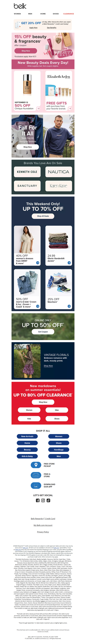Click the Free Store Pickup location pin icon
This screenshot has height=644, width=86.
(x=36, y=465)
